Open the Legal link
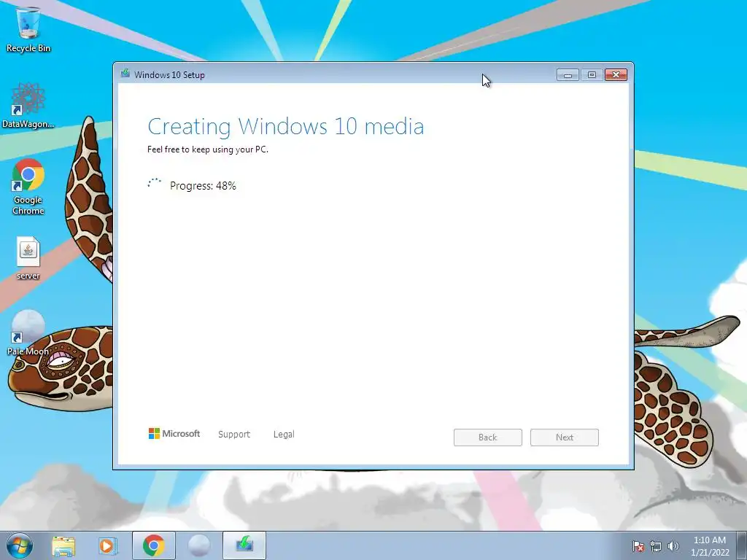This screenshot has width=747, height=560. coord(284,435)
